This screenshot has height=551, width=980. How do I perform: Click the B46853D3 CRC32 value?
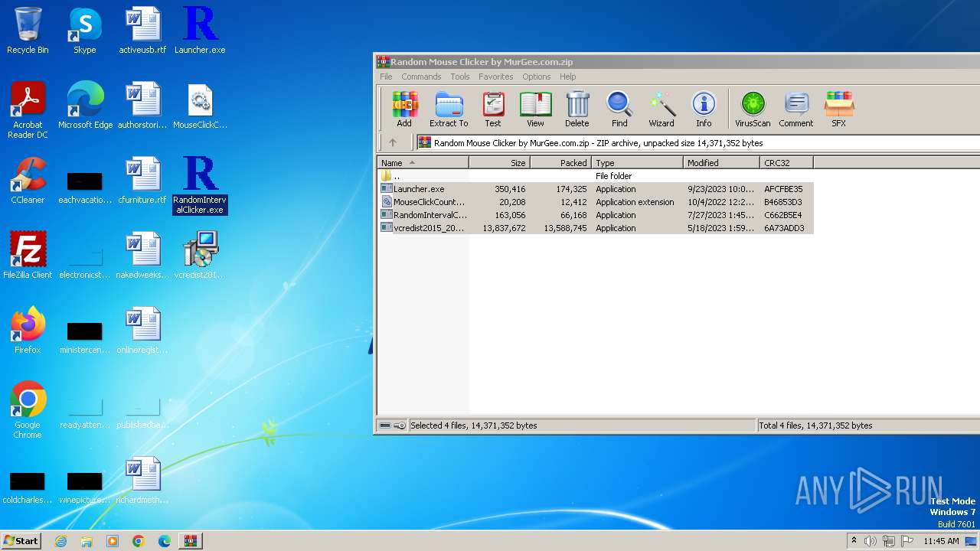click(783, 202)
